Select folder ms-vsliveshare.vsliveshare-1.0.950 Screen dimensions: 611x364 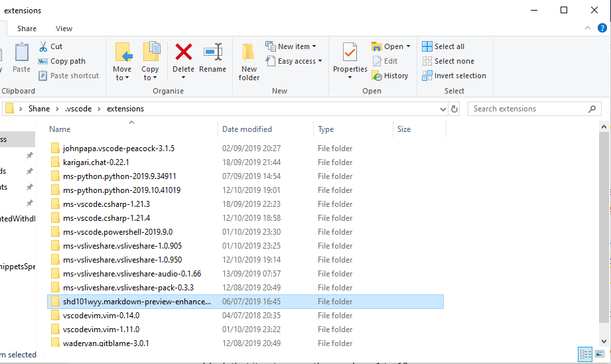tap(245, 260)
